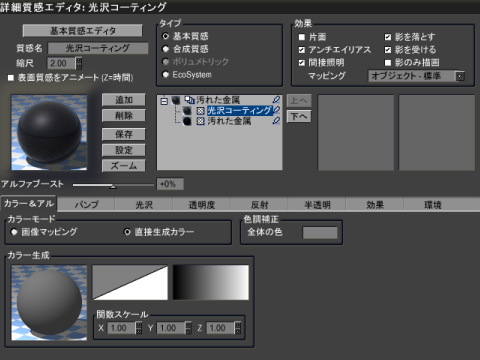Toggle 間接照明 checkbox

302,63
